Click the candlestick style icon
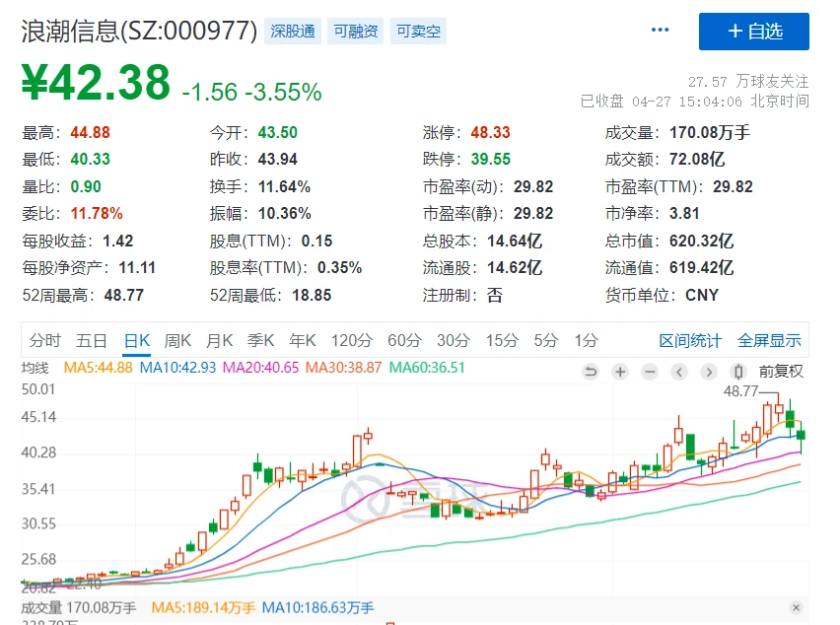The width and height of the screenshot is (840, 625). pos(737,372)
